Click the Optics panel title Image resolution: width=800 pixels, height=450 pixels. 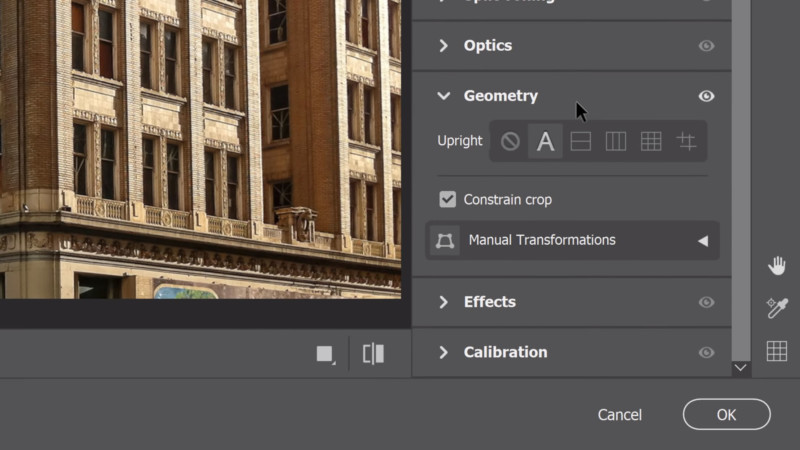(x=488, y=46)
